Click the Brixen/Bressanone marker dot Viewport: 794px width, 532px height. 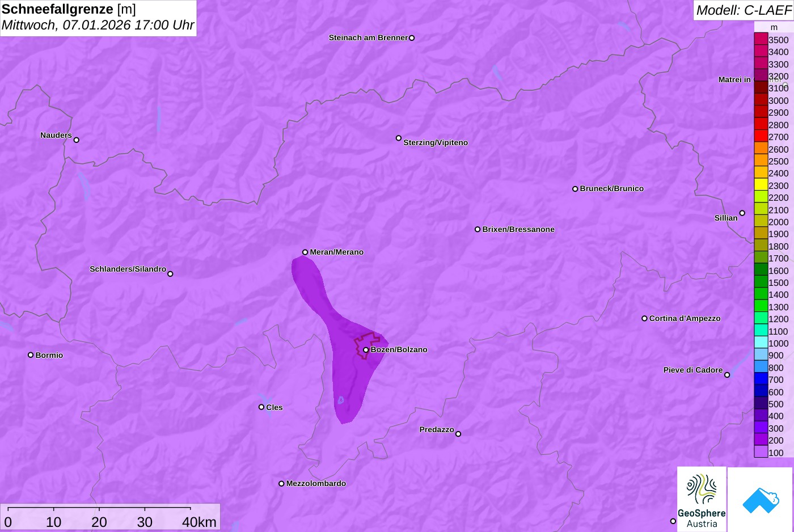point(478,230)
